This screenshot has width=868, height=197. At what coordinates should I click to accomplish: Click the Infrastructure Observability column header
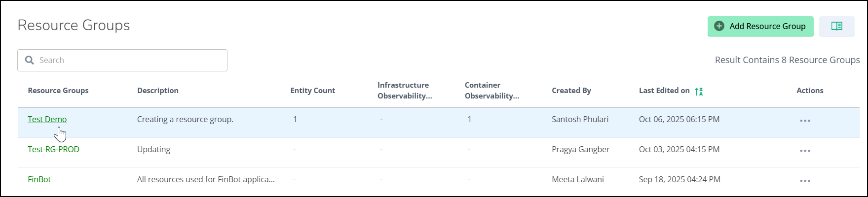404,91
